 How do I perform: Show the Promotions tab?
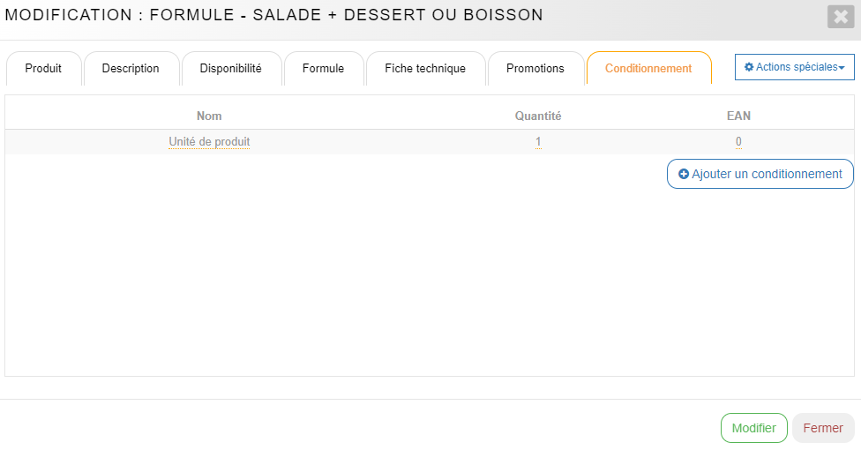(x=535, y=68)
